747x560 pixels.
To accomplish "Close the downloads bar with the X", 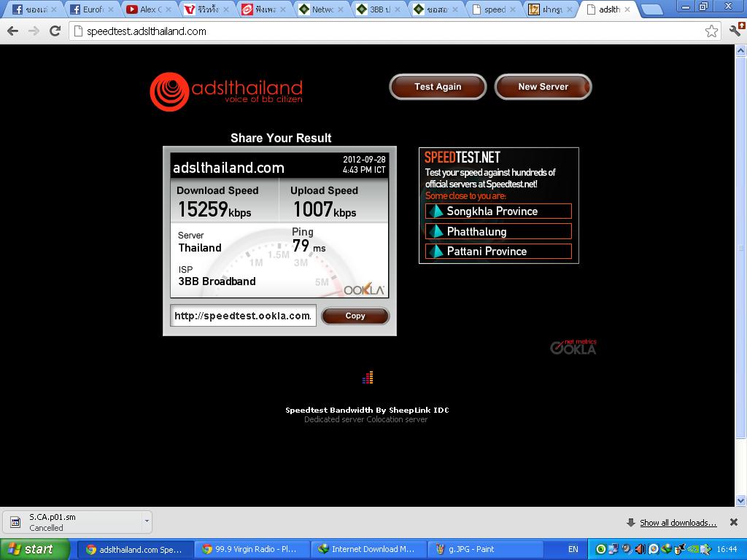I will coord(734,522).
